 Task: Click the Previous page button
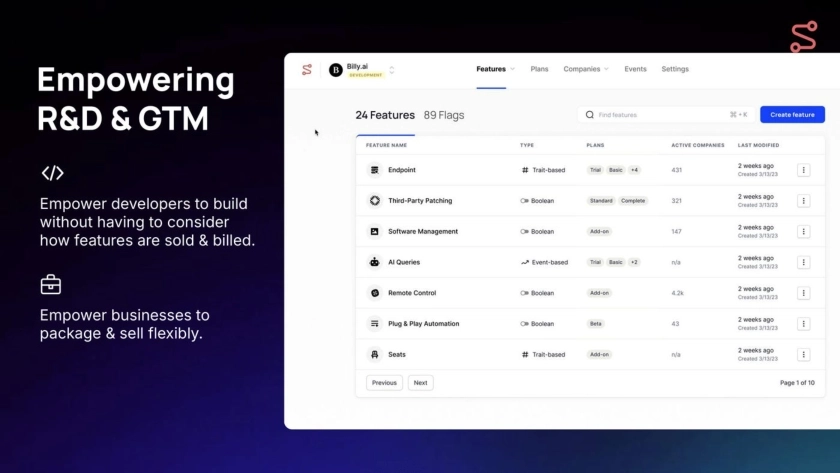384,383
